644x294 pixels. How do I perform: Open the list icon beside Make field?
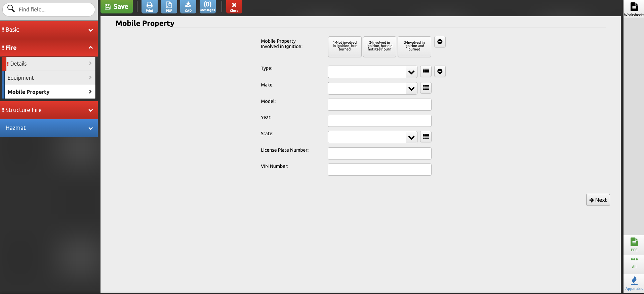coord(426,88)
